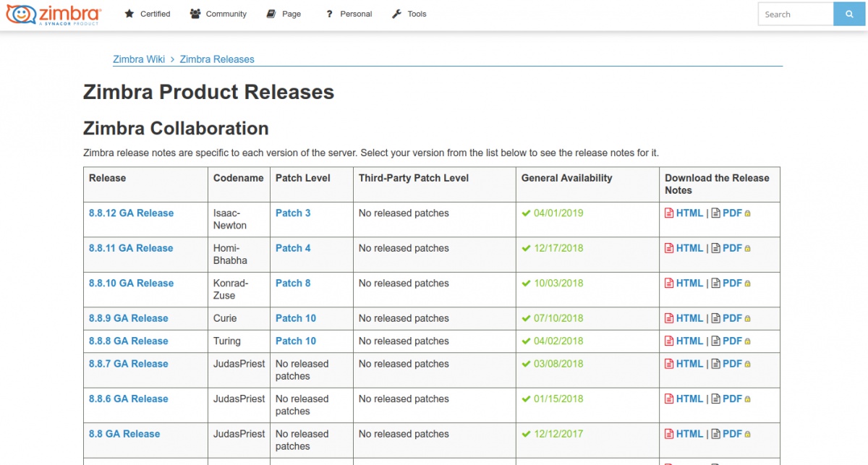
Task: Click the red HTML file icon for 8.8.8
Action: (x=669, y=341)
